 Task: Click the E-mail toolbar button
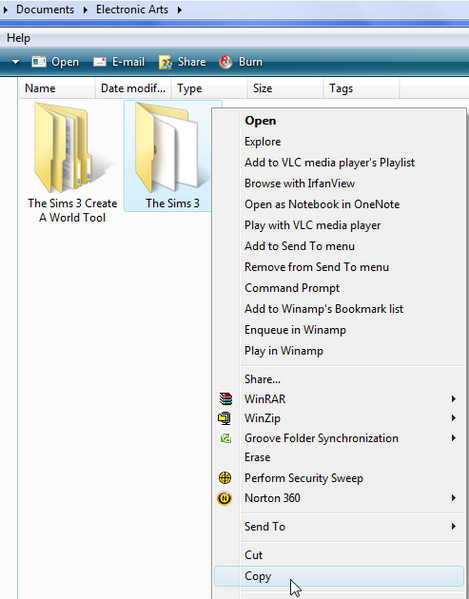119,62
